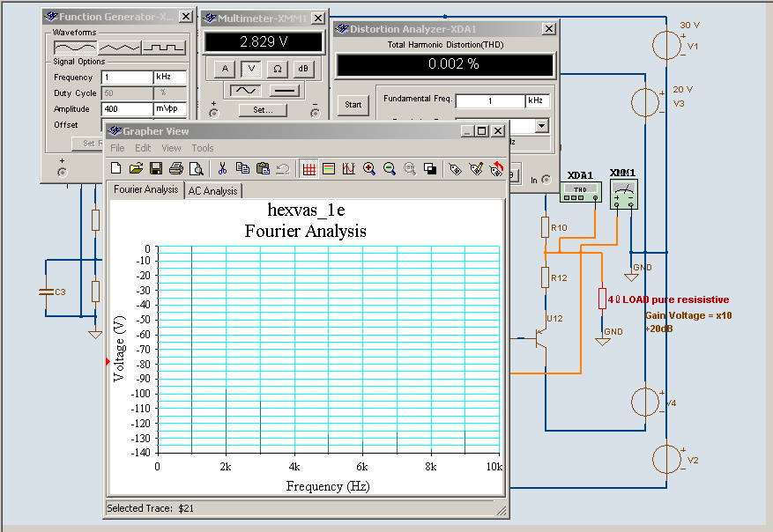Viewport: 773px width, 532px height.
Task: Open Fundamental Freq. kHz unit selector
Action: (538, 101)
